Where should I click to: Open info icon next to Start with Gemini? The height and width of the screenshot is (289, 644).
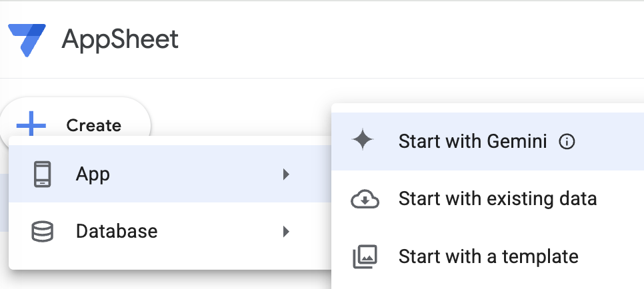point(567,142)
